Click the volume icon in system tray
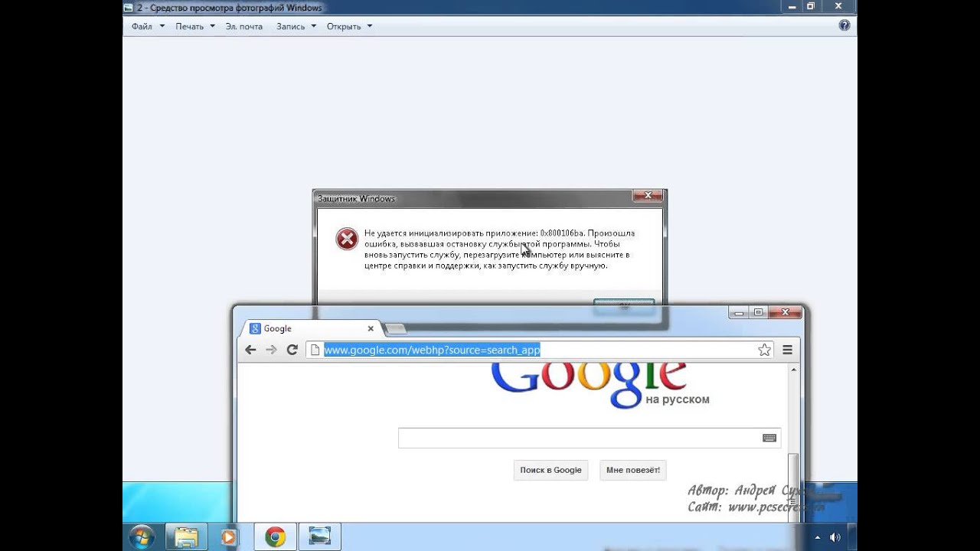 tap(835, 537)
